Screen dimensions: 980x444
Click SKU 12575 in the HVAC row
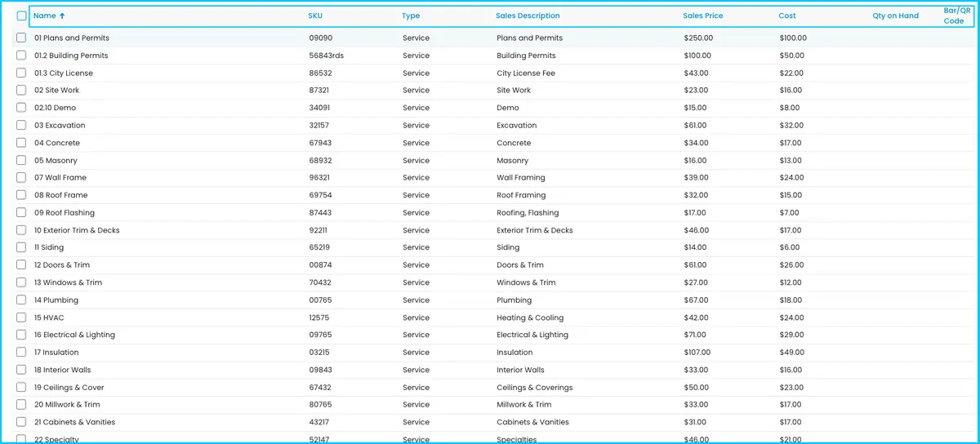(319, 317)
